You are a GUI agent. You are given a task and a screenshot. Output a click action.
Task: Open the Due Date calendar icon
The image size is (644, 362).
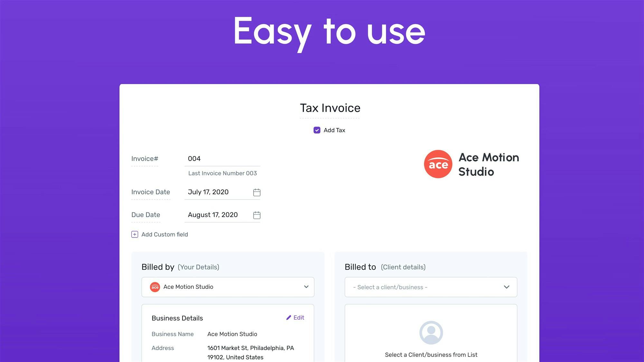click(x=257, y=215)
